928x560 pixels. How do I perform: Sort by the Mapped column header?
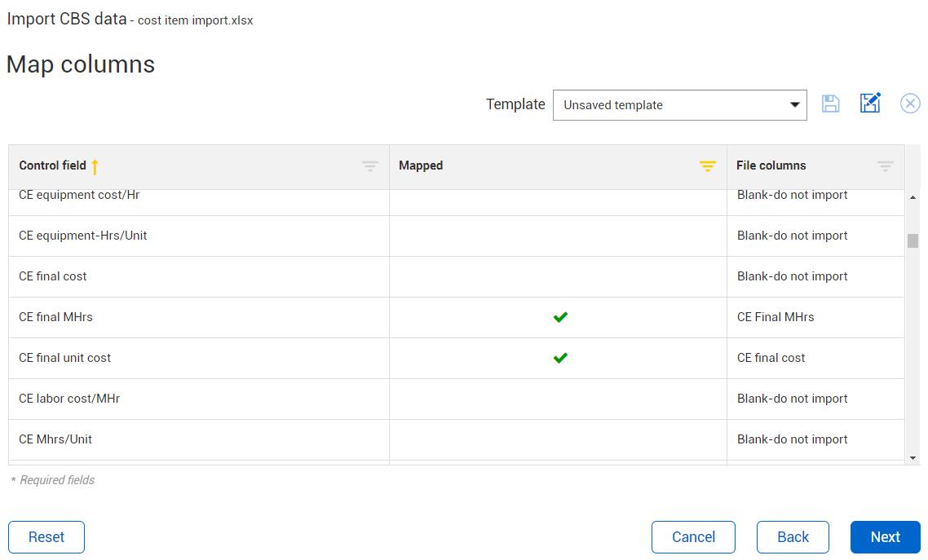(421, 165)
